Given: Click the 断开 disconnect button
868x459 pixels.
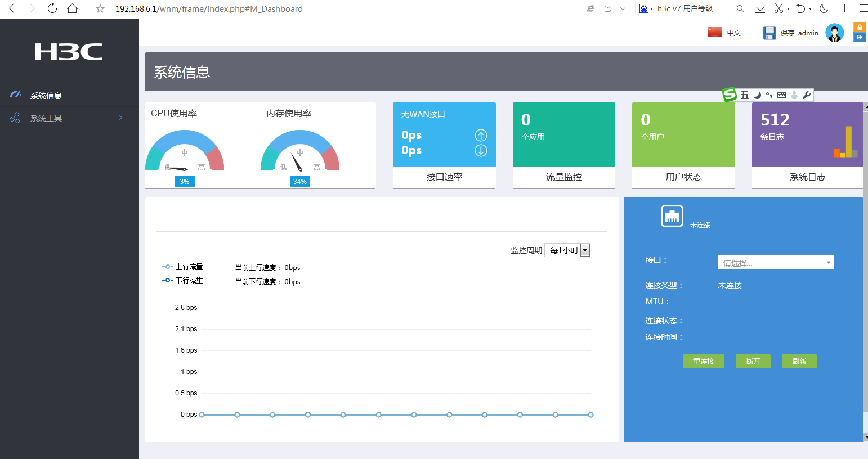Looking at the screenshot, I should 753,361.
